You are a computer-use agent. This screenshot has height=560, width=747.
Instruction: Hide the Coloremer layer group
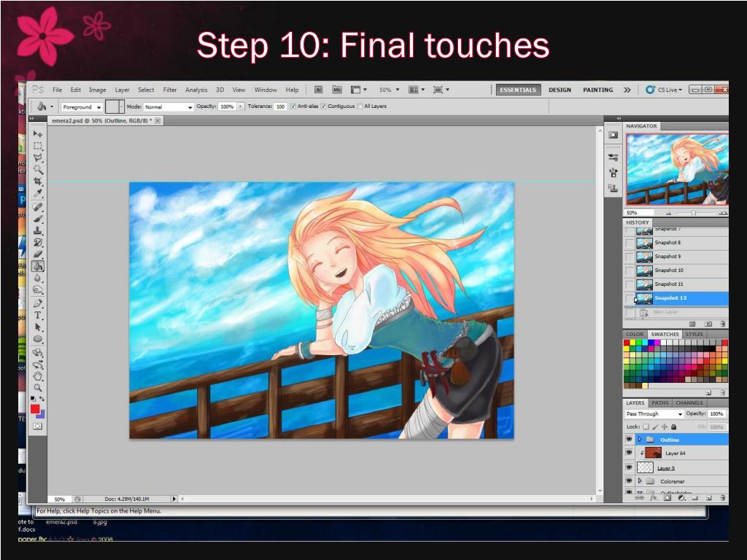coord(629,481)
